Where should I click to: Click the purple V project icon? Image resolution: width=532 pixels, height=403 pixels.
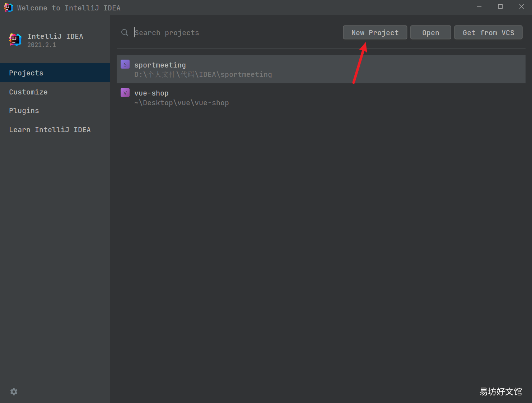pyautogui.click(x=125, y=93)
